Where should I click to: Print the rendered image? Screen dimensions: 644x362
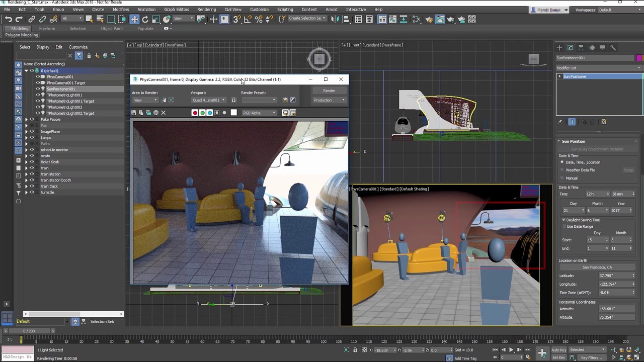(156, 113)
